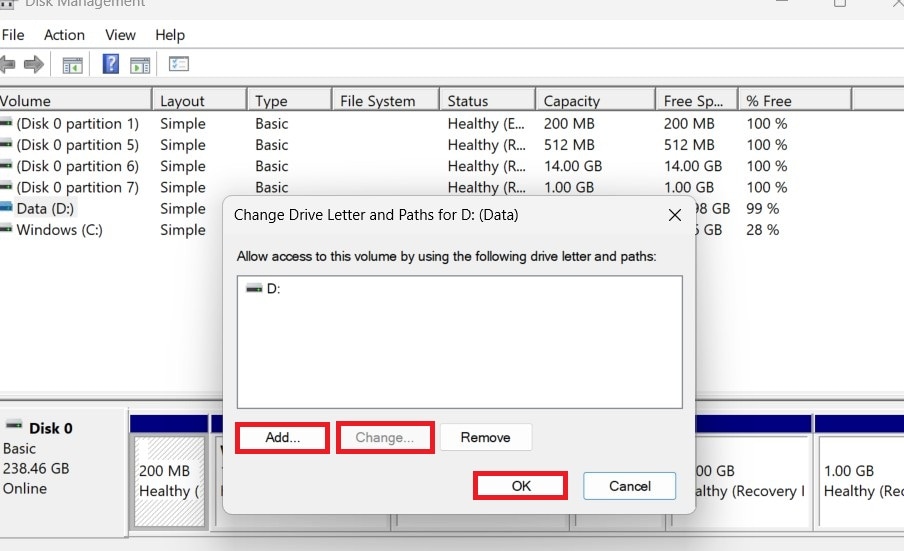This screenshot has width=904, height=551.
Task: Click volume icon of Disk 0 partition 5
Action: point(6,144)
